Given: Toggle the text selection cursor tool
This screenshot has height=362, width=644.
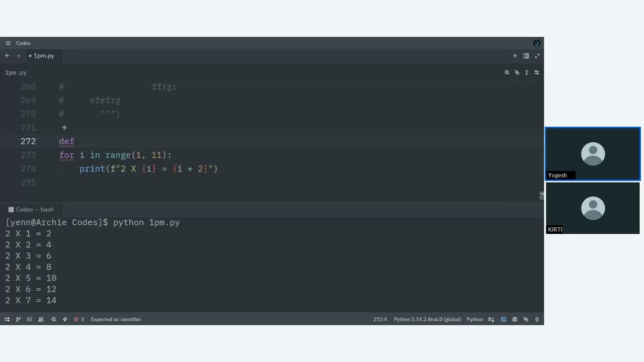Looking at the screenshot, I should point(527,72).
